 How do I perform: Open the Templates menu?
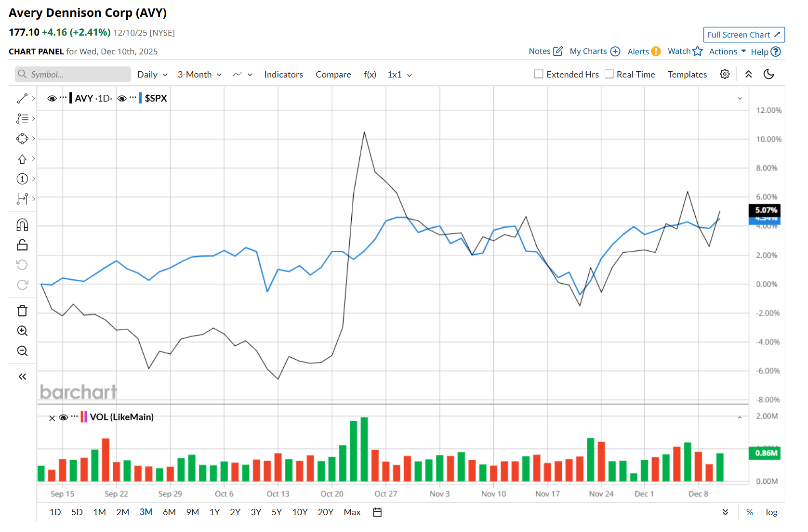687,75
